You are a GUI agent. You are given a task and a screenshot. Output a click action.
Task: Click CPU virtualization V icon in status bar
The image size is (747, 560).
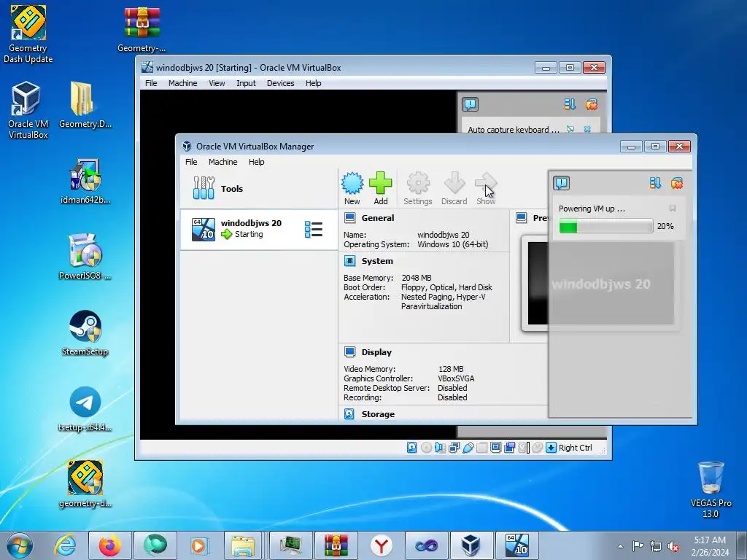(524, 448)
